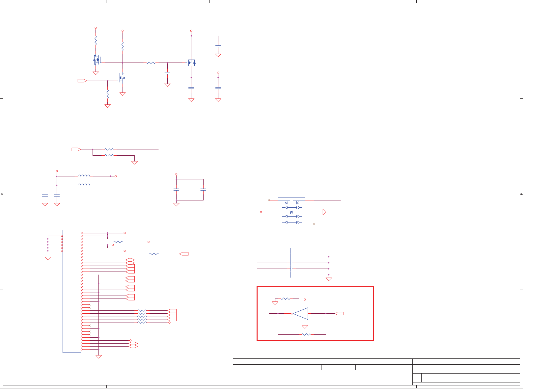Image resolution: width=555 pixels, height=392 pixels.
Task: Select the gate capacitor below the horizontal resistor
Action: coord(167,73)
